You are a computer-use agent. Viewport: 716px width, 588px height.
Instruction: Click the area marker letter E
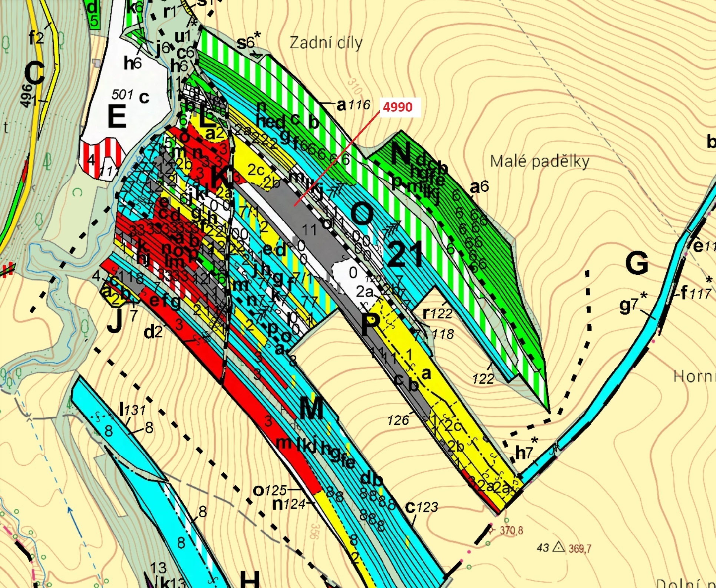pyautogui.click(x=117, y=116)
